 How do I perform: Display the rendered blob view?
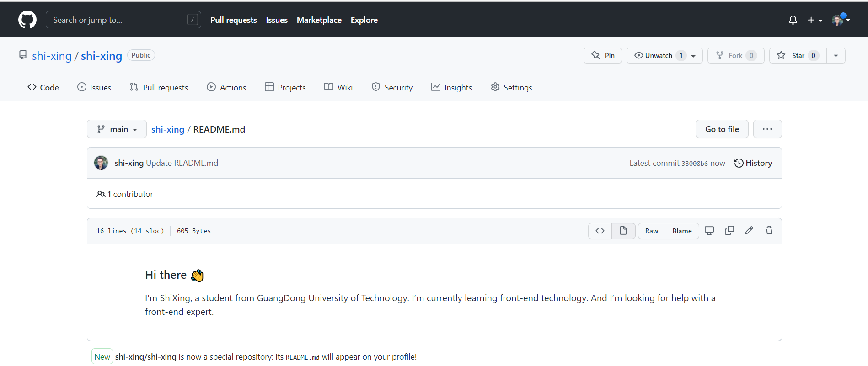click(x=623, y=231)
